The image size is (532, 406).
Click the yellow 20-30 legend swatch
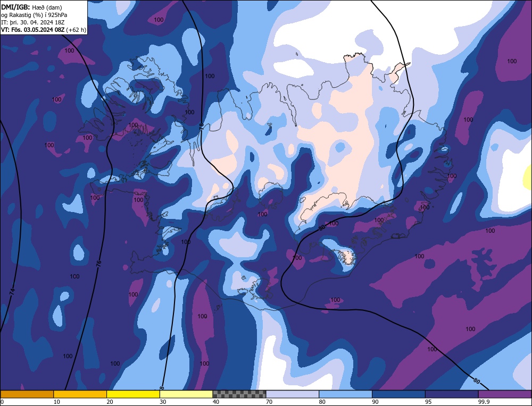(x=133, y=394)
